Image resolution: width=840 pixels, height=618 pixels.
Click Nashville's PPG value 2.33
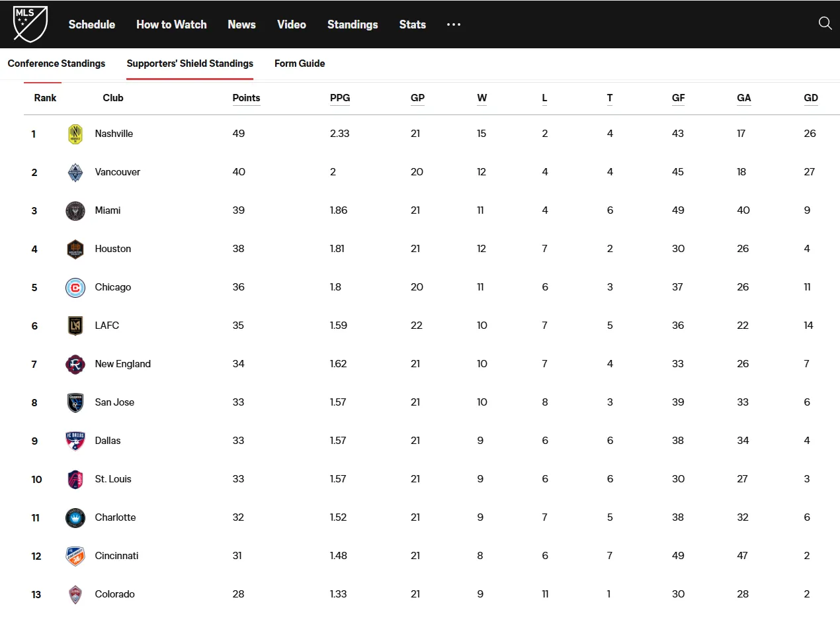point(340,134)
